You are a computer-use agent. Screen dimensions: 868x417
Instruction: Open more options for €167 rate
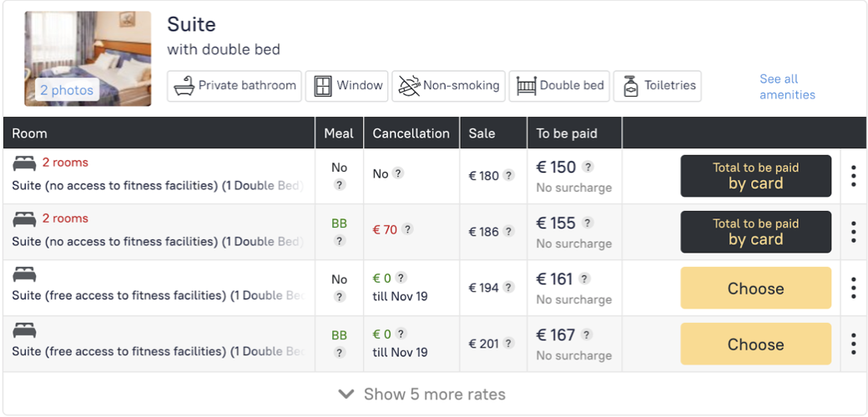click(853, 344)
